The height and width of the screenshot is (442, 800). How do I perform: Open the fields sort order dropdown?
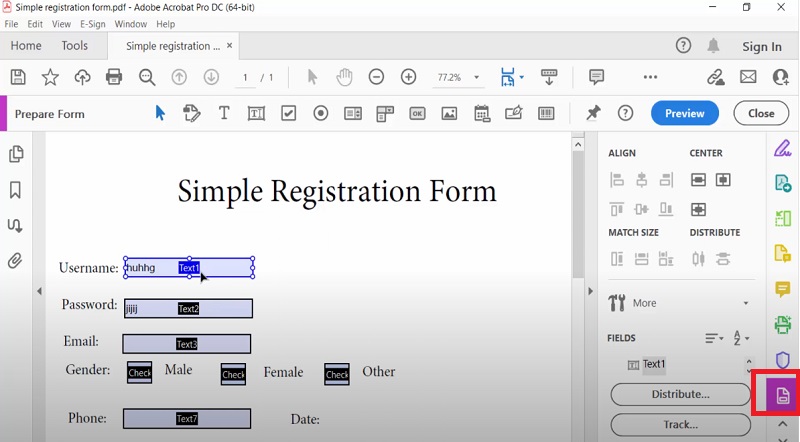[714, 338]
